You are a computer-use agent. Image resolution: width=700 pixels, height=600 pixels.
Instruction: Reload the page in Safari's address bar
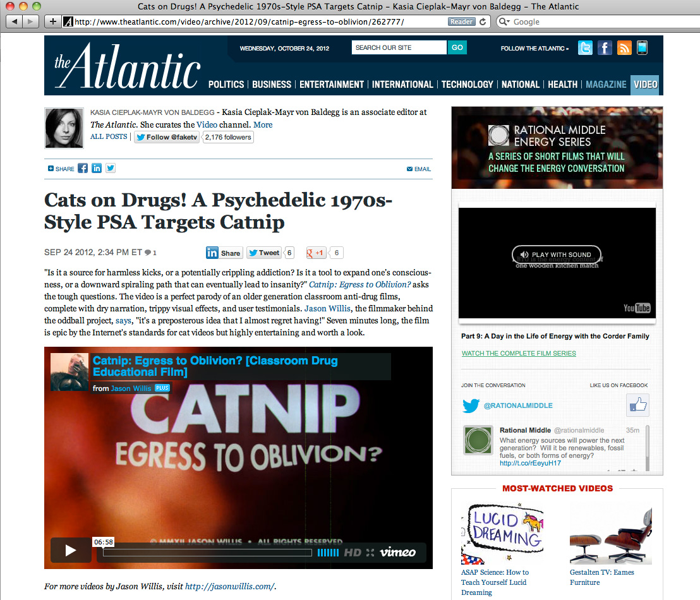(x=483, y=22)
